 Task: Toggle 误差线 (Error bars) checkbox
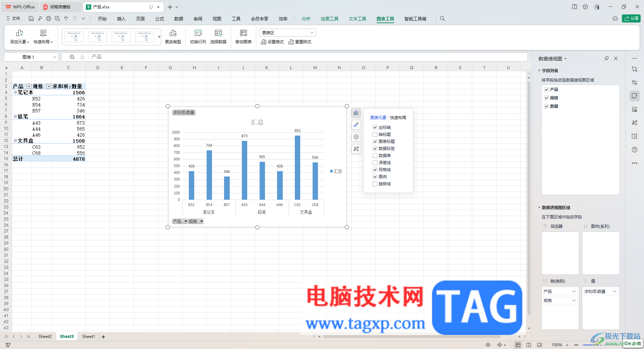coord(375,163)
